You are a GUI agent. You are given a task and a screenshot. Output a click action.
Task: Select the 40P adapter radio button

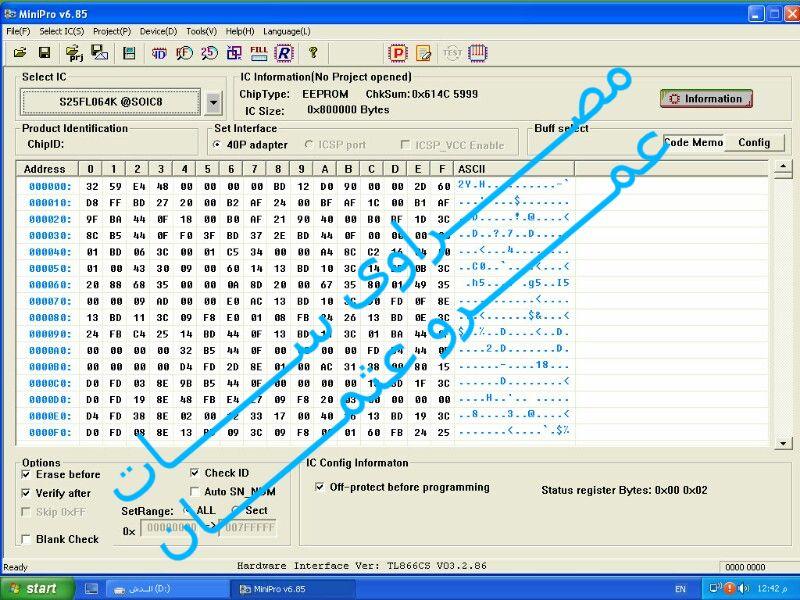pos(217,145)
